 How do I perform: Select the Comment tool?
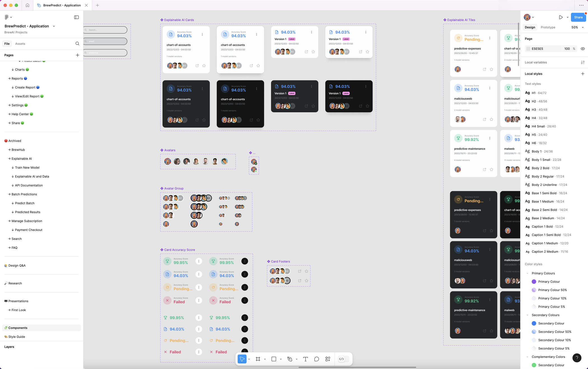[x=317, y=359]
